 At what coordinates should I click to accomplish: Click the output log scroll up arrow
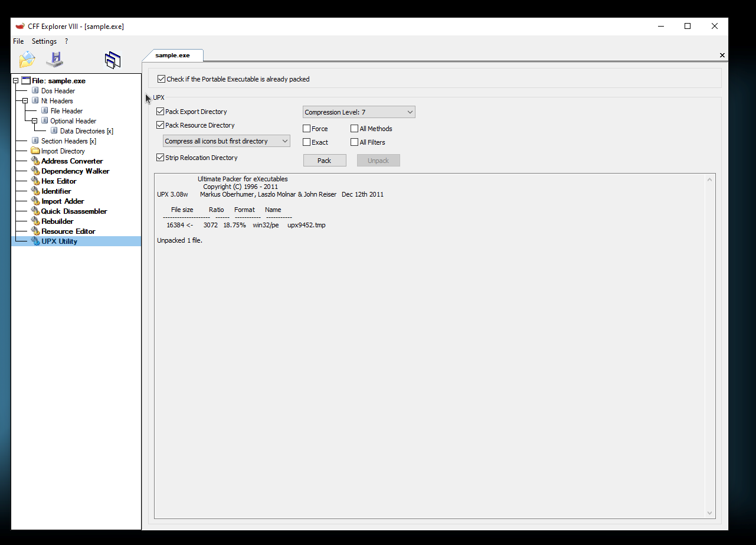(x=709, y=180)
